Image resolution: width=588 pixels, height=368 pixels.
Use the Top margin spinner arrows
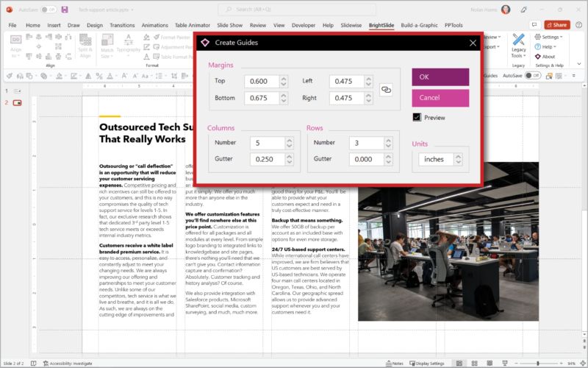click(x=284, y=81)
